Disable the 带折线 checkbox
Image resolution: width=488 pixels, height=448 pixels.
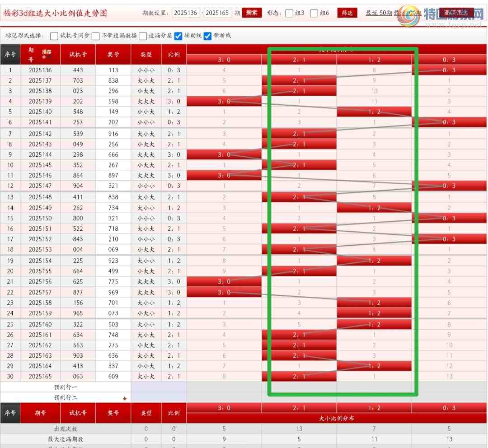[208, 36]
